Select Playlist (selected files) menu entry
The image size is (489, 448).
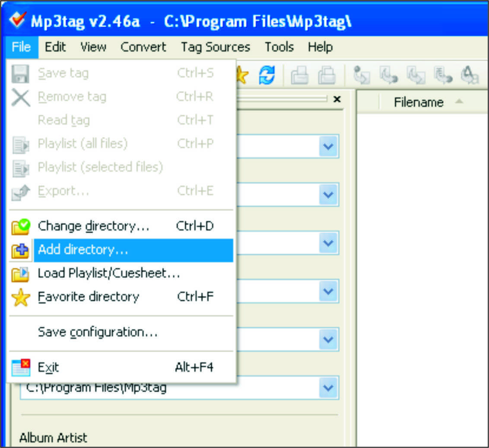[121, 167]
